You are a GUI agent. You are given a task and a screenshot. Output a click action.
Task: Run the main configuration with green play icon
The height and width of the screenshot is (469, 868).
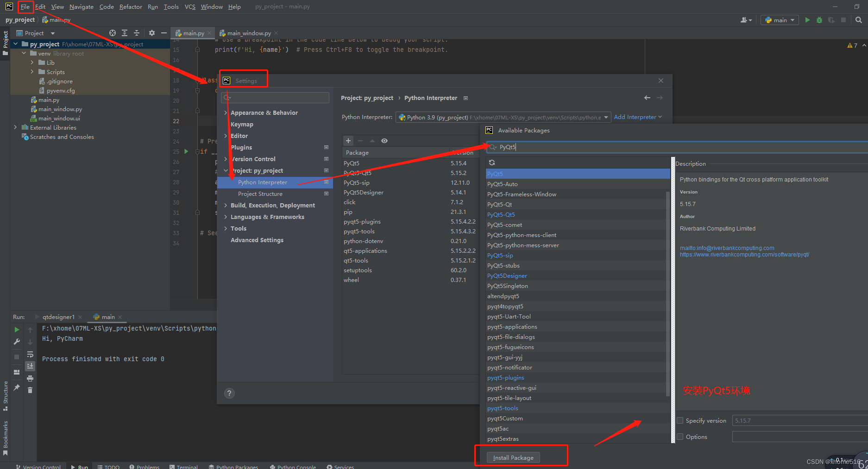pos(807,20)
